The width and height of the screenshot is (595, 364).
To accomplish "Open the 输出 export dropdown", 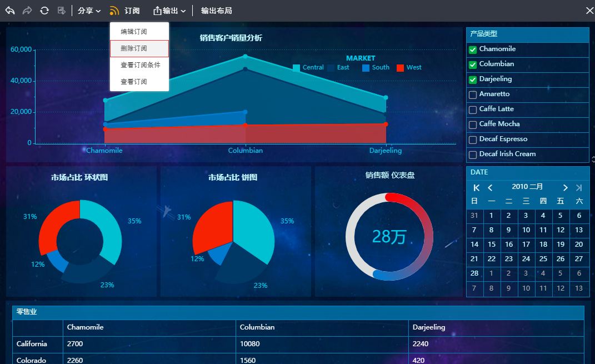I will tap(169, 11).
